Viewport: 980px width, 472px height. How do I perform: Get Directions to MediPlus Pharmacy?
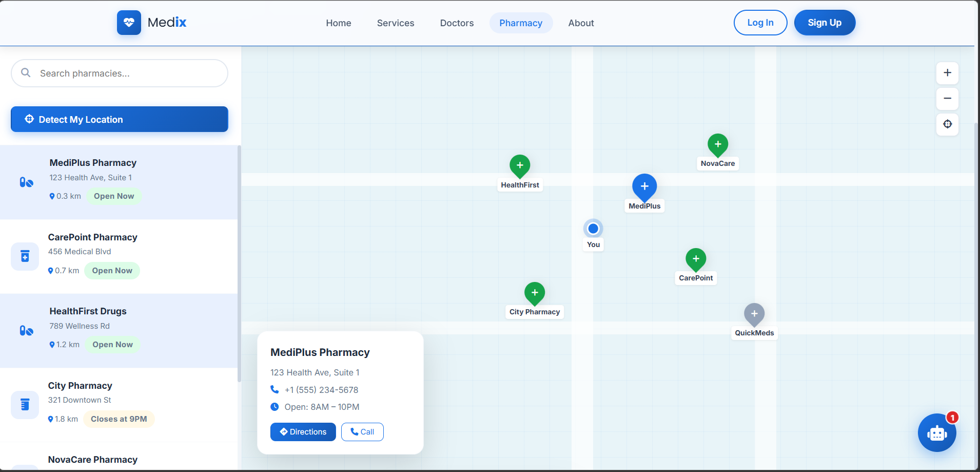[303, 432]
